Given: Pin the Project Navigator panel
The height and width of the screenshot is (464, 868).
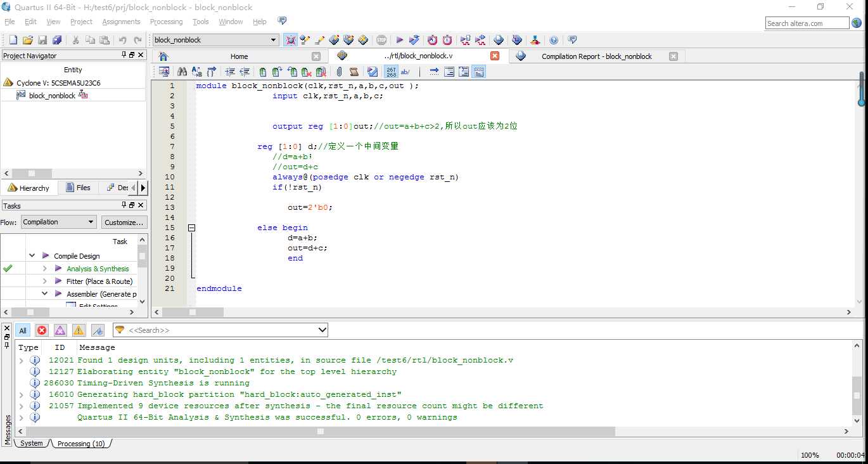Looking at the screenshot, I should (x=124, y=56).
